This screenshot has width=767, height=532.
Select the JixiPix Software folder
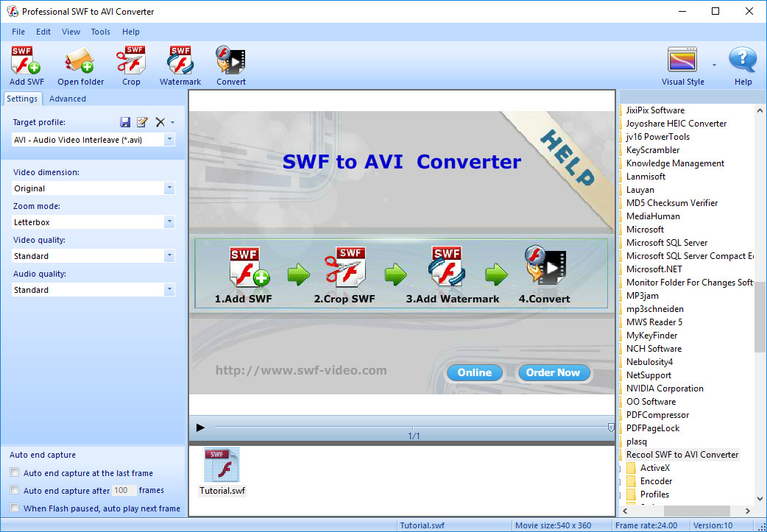[655, 110]
